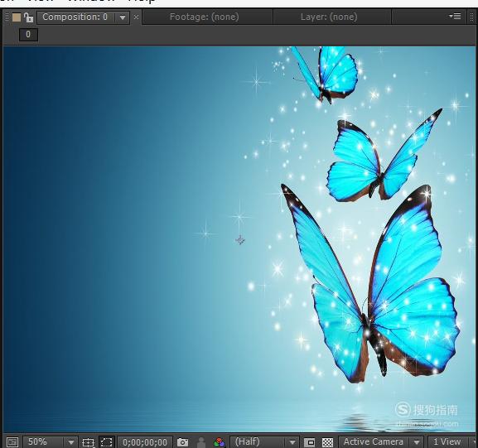478x448 pixels.
Task: Toggle the transparency grid checkerboard icon
Action: point(328,442)
